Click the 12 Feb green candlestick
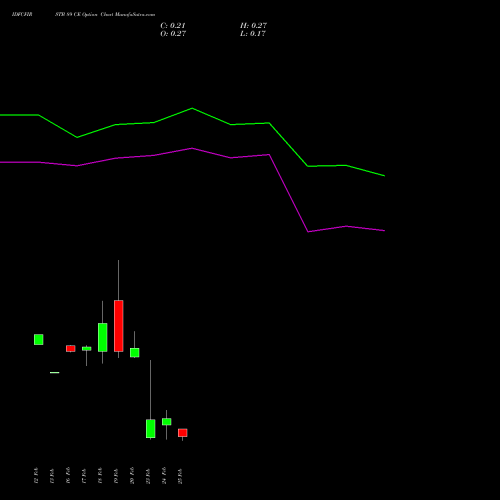Screen dimensions: 500x500 39,339
